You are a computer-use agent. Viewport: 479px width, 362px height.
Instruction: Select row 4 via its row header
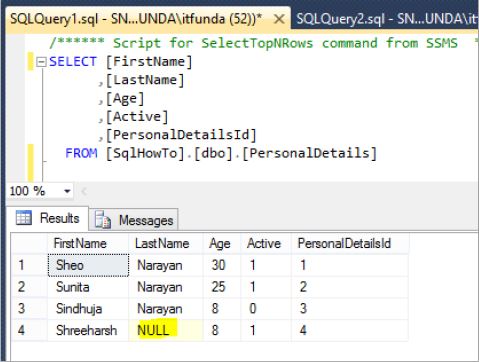(x=29, y=330)
